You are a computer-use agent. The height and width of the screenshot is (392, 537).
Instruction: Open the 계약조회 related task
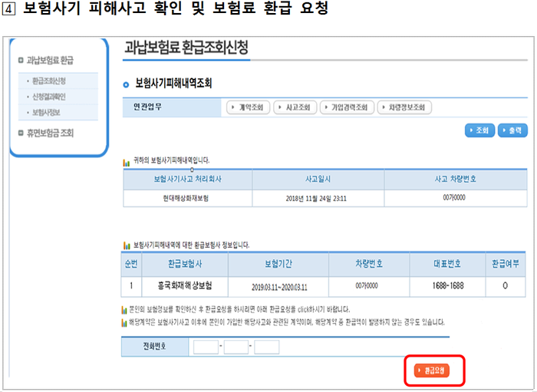pyautogui.click(x=247, y=107)
